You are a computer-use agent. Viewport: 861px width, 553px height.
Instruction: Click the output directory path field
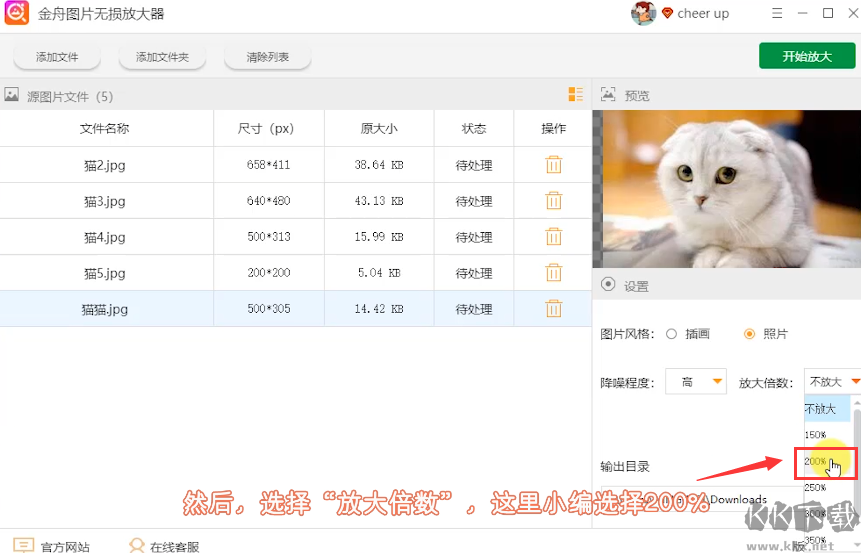[703, 499]
